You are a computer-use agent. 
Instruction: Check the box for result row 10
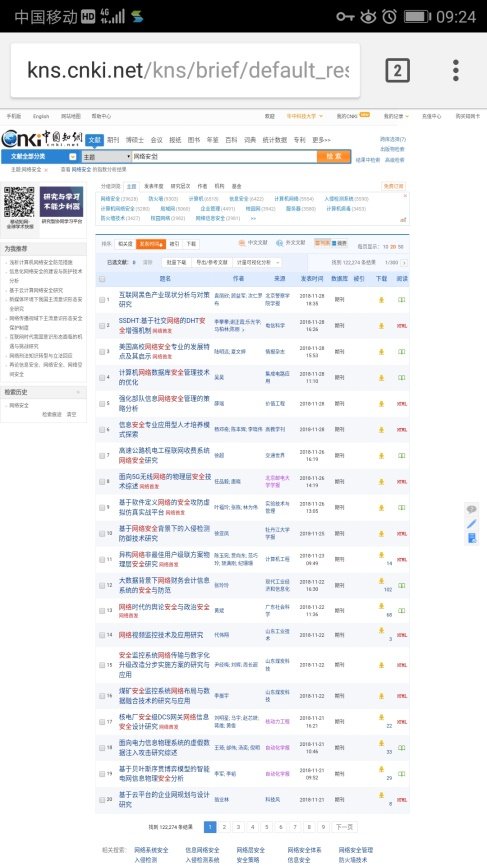[102, 534]
